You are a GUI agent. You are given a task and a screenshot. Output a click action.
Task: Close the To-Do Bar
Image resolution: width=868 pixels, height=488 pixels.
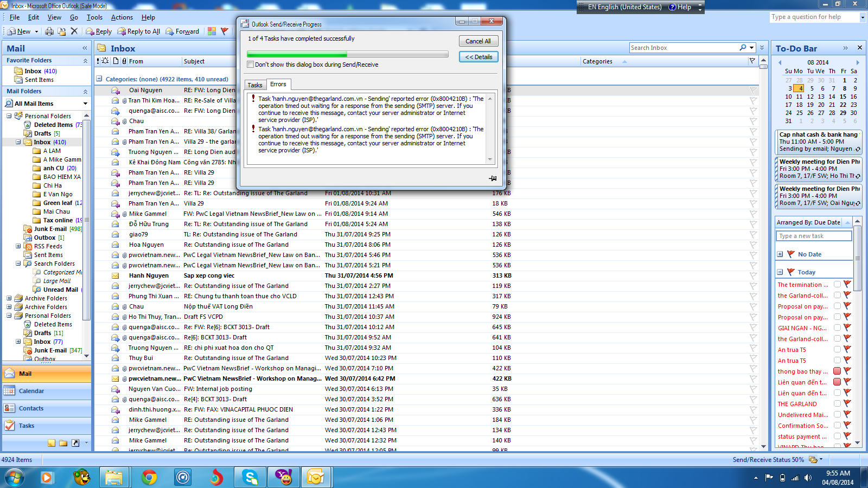click(859, 48)
